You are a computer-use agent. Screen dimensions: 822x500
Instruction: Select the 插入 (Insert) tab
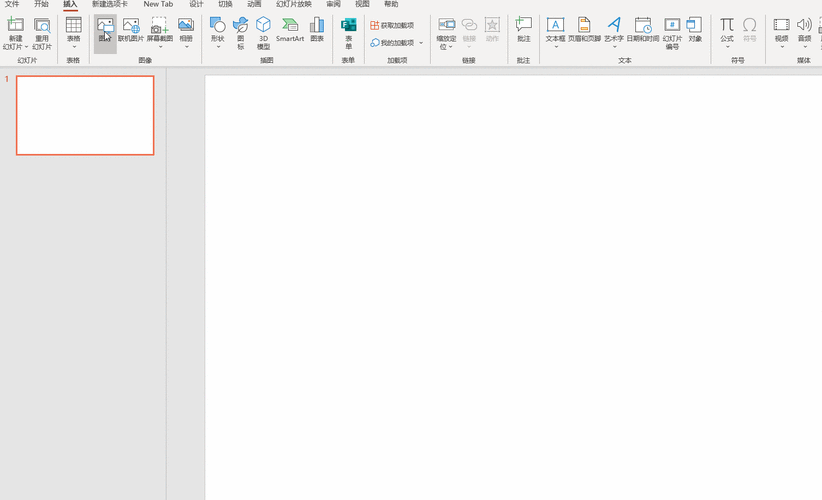pyautogui.click(x=70, y=4)
